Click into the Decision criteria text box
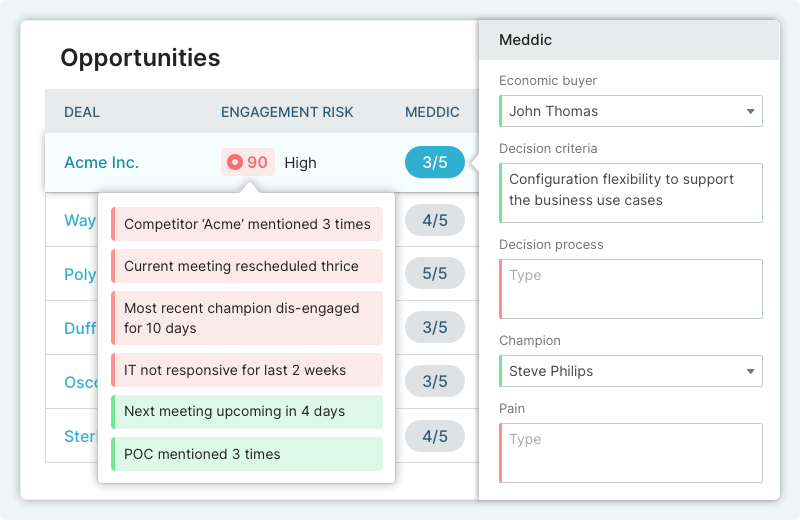This screenshot has width=800, height=520. pos(631,193)
